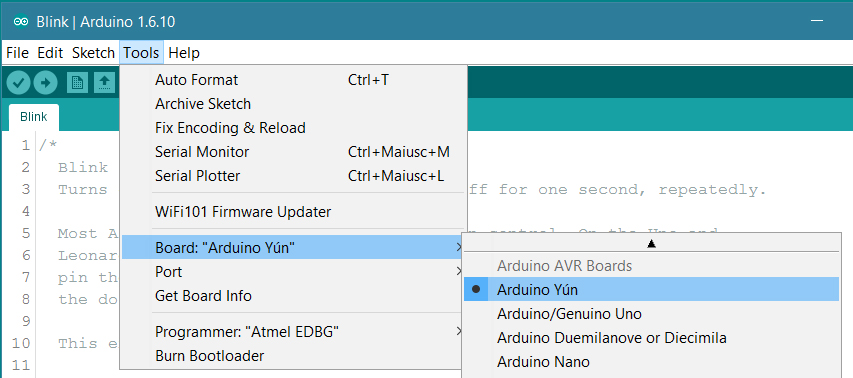The height and width of the screenshot is (378, 853).
Task: Expand the Programmer: "Atmel EDBG" submenu
Action: coord(293,332)
